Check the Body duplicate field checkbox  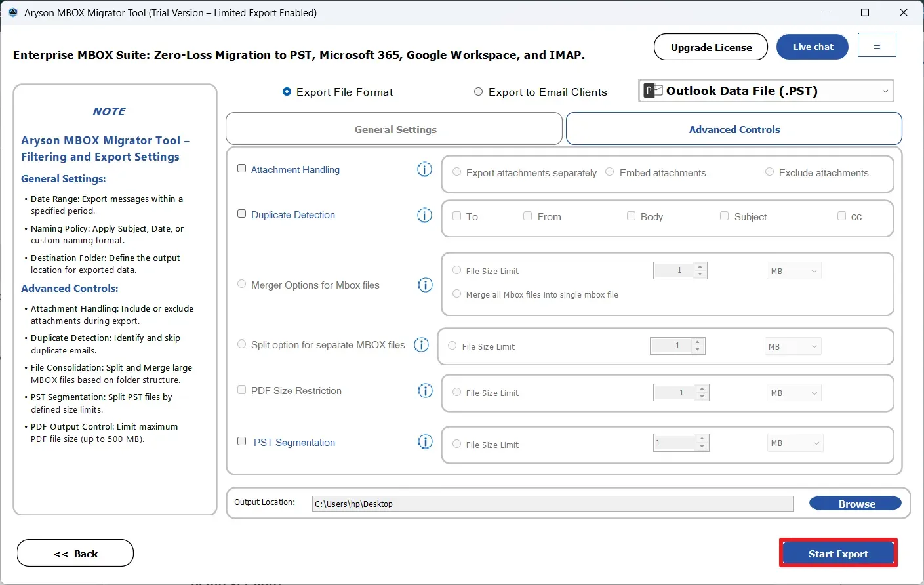tap(631, 216)
